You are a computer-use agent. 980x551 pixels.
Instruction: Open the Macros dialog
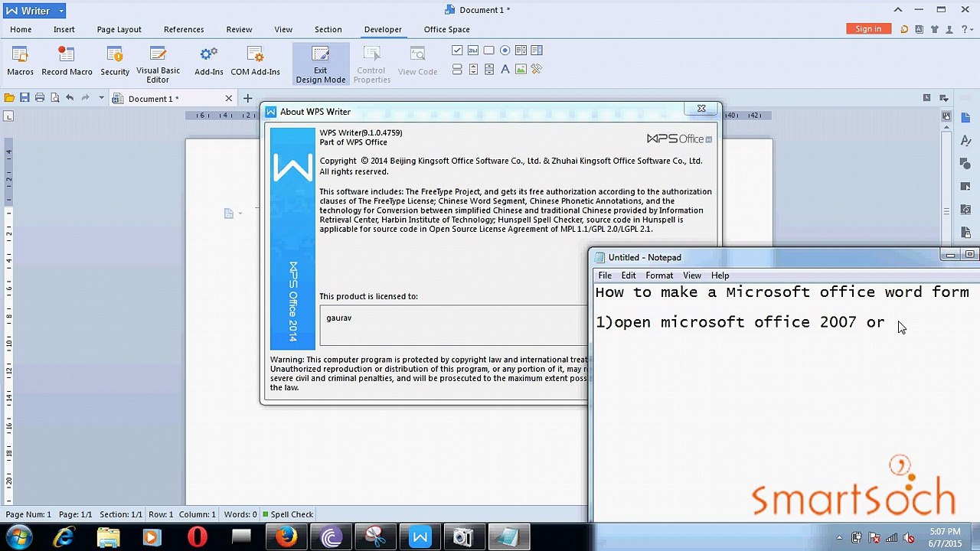coord(20,61)
